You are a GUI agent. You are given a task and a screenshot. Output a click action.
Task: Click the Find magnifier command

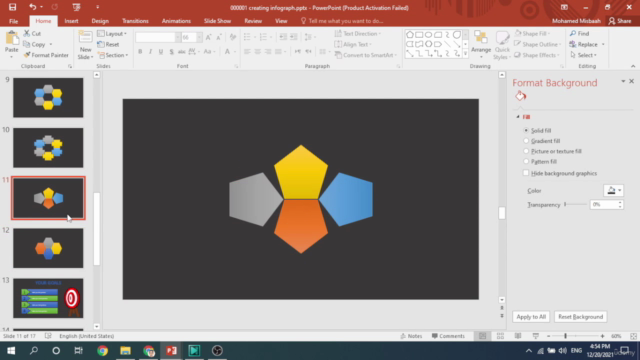point(580,33)
